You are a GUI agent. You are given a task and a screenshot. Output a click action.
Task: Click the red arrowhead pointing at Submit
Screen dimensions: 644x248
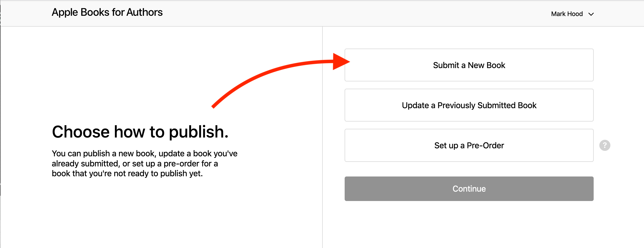tap(341, 62)
